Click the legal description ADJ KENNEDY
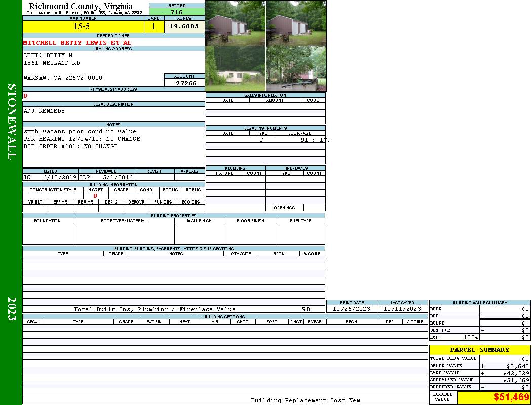This screenshot has width=532, height=405. [45, 111]
